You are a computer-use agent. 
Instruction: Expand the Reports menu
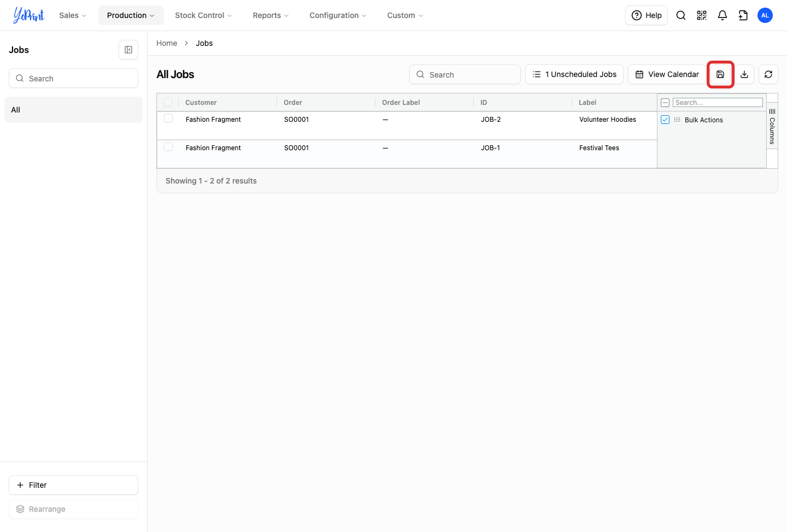pyautogui.click(x=271, y=15)
